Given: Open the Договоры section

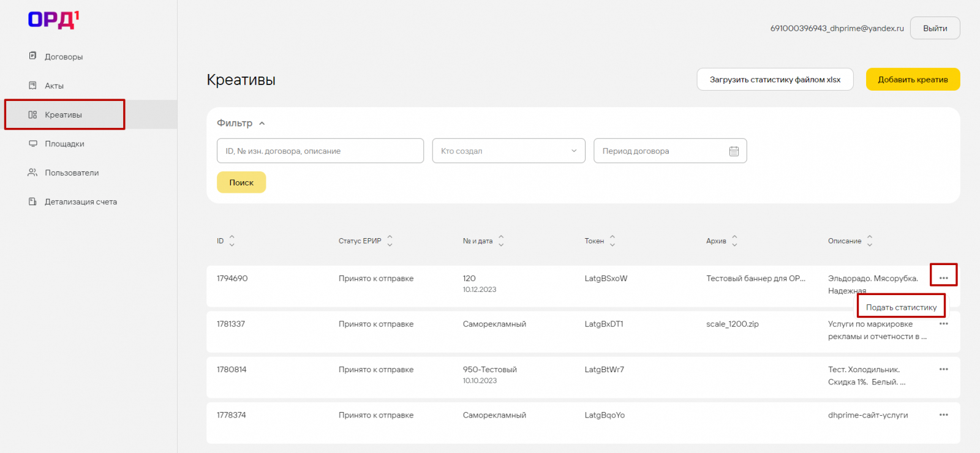Looking at the screenshot, I should coord(63,57).
